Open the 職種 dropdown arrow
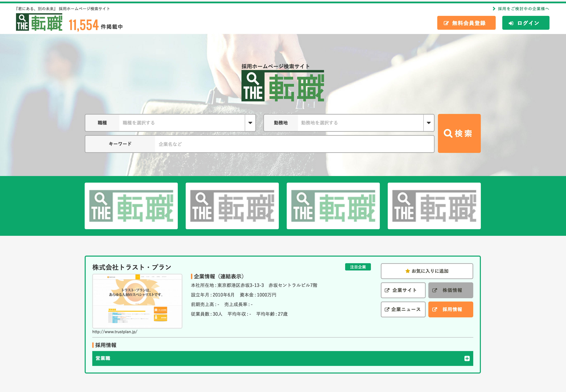The width and height of the screenshot is (566, 392). pos(250,123)
